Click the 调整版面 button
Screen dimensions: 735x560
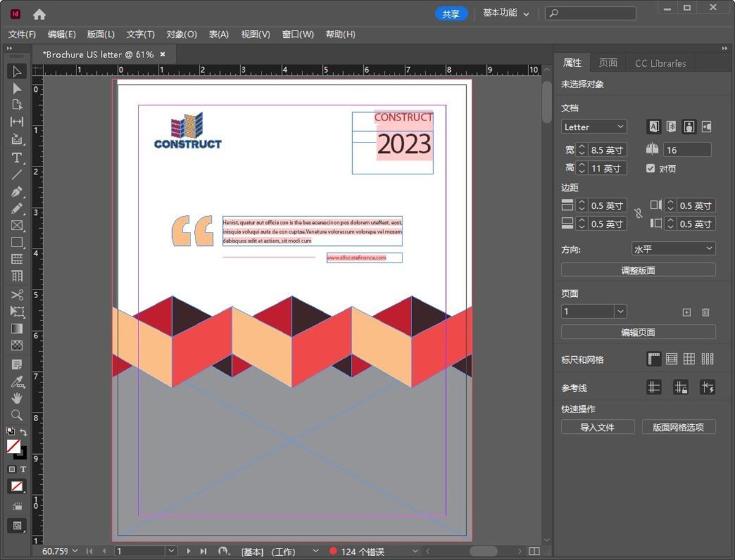point(638,270)
